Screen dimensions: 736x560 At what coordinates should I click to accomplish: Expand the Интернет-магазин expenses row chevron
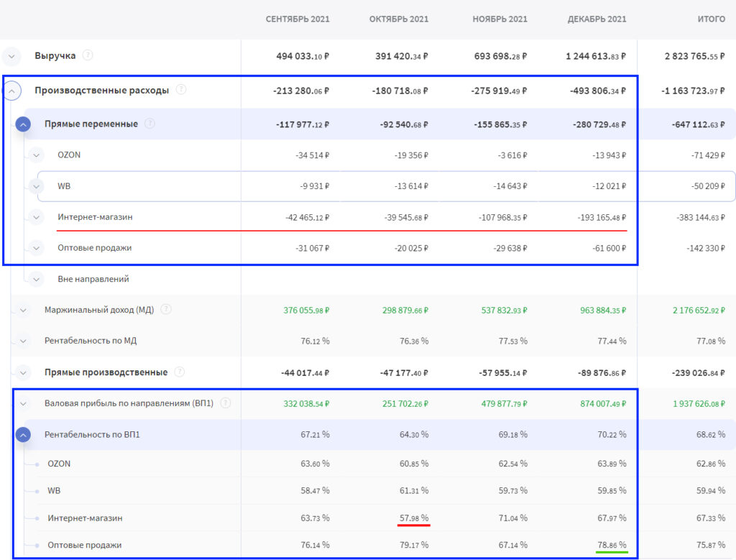point(37,217)
